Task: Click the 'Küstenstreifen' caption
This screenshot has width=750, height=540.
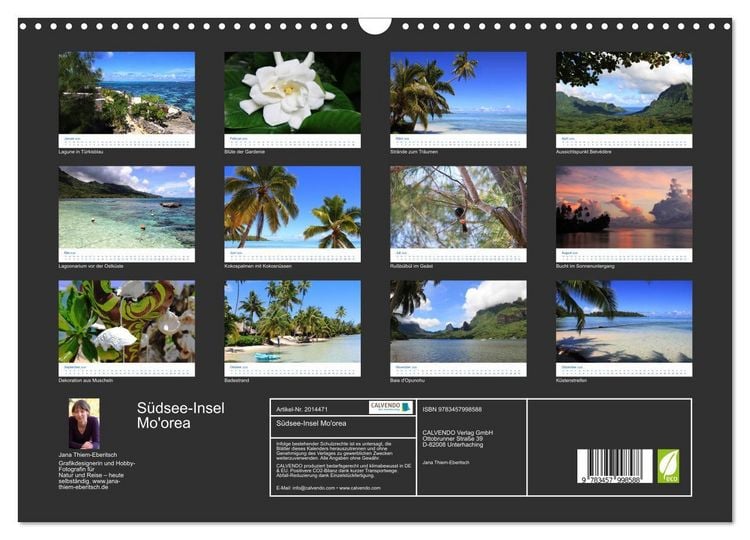Action: (x=571, y=380)
